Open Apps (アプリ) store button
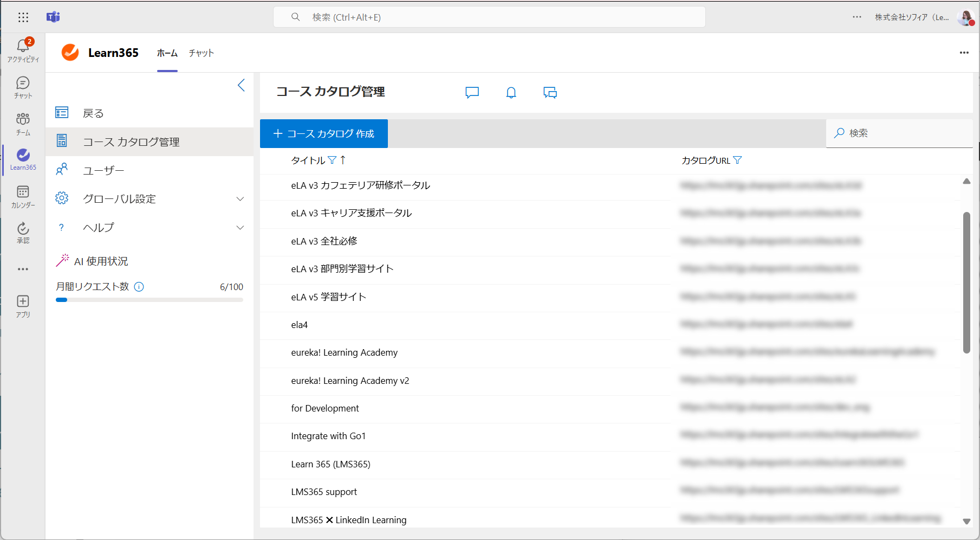This screenshot has width=980, height=540. 23,306
